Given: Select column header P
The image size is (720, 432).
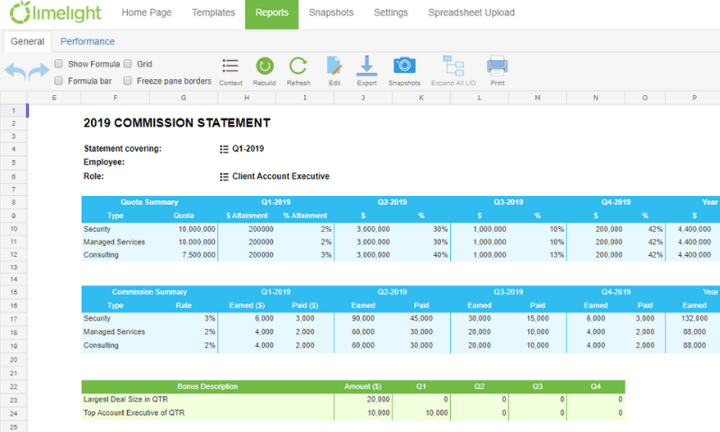Looking at the screenshot, I should 694,98.
